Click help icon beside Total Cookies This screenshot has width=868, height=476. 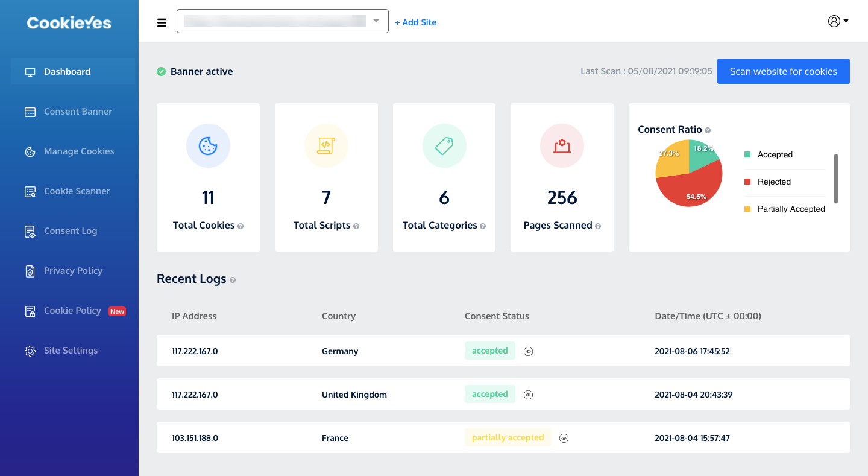tap(241, 226)
